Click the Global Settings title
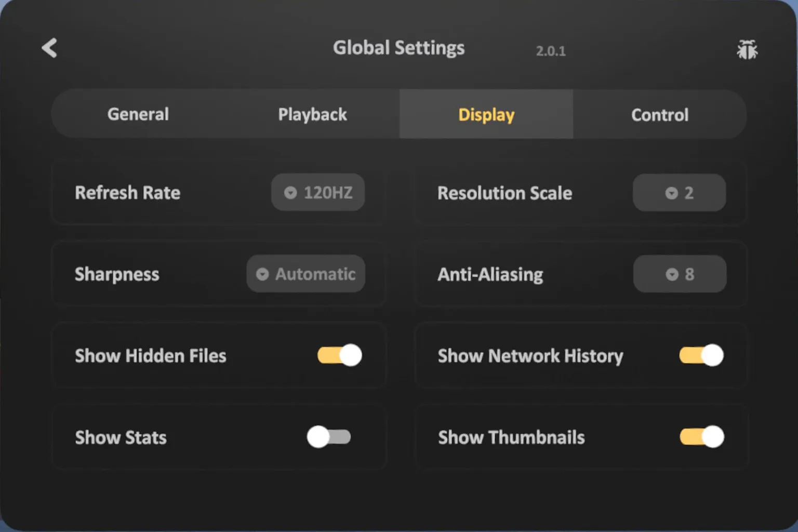 [x=398, y=48]
